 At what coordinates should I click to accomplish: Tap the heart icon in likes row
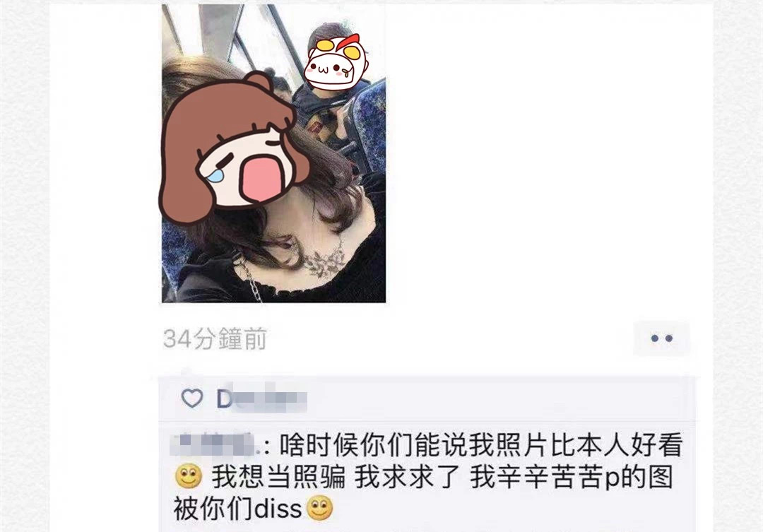click(x=192, y=398)
